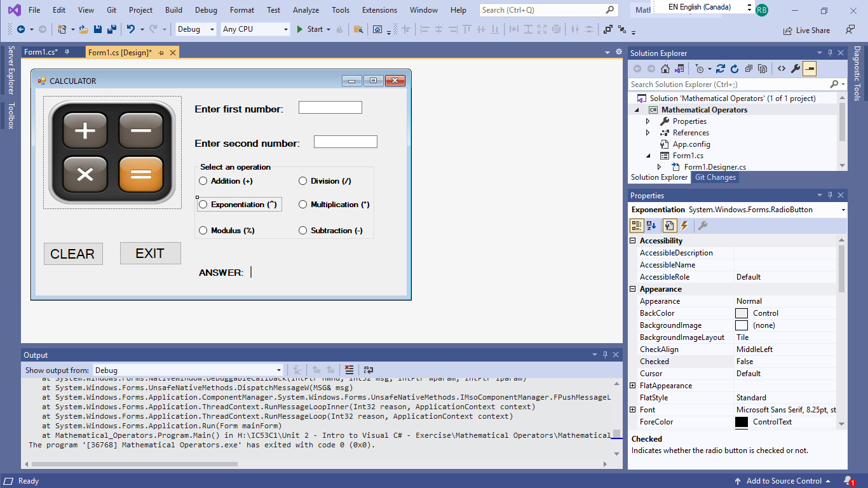
Task: Select the Addition (+) radio button
Action: [203, 181]
